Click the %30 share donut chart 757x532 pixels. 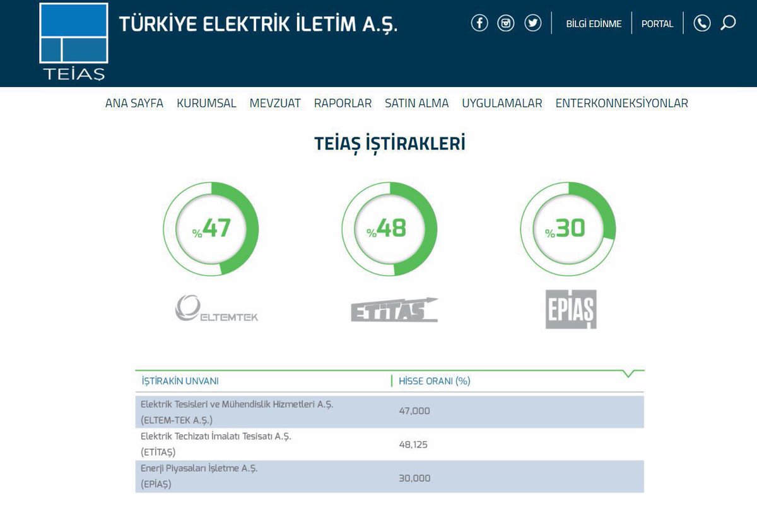pyautogui.click(x=568, y=229)
